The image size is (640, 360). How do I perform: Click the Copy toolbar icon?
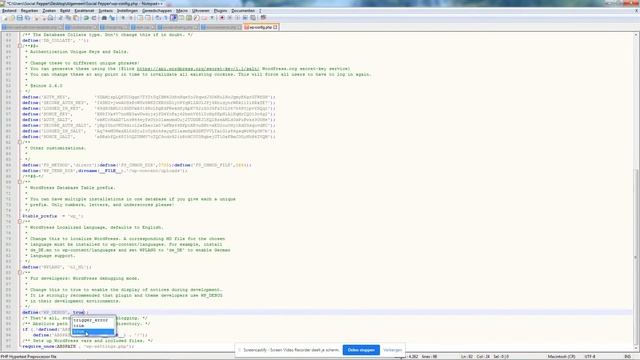pos(68,18)
